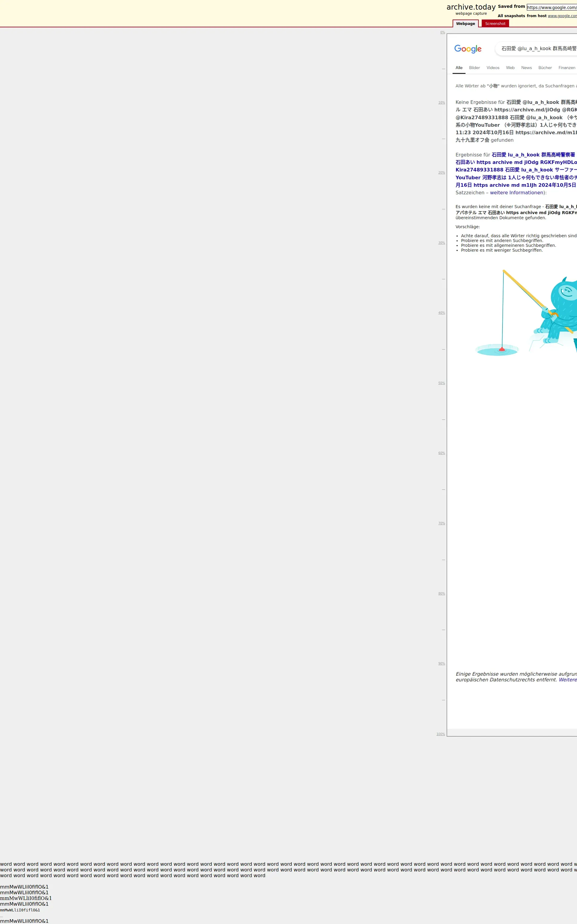
Task: Focus the Saved from URL field
Action: 552,7
